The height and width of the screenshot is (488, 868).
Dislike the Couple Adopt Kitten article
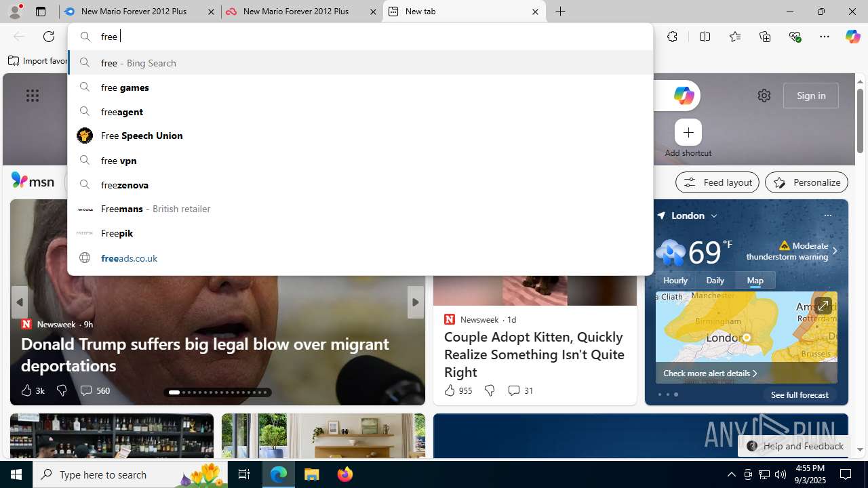coord(489,390)
